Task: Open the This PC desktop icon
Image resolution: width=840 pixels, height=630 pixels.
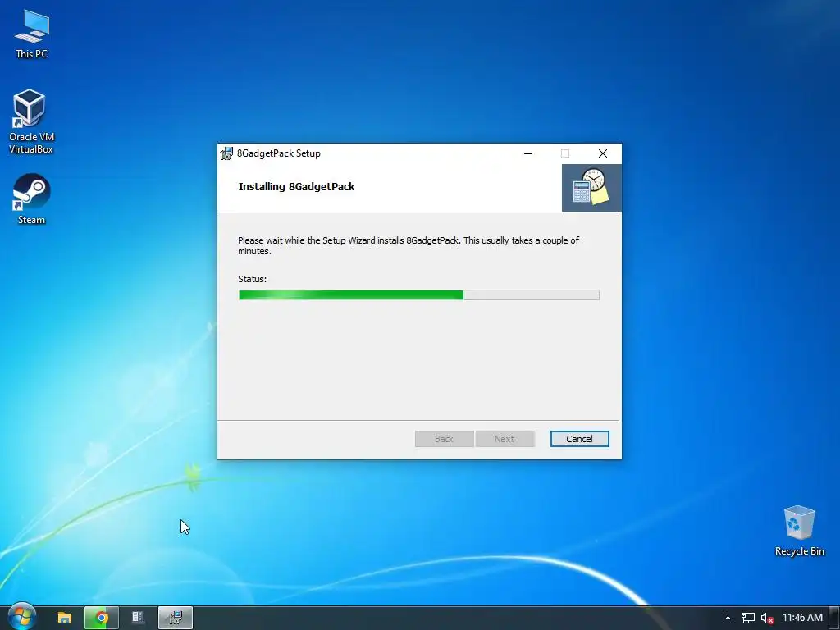Action: [x=31, y=34]
